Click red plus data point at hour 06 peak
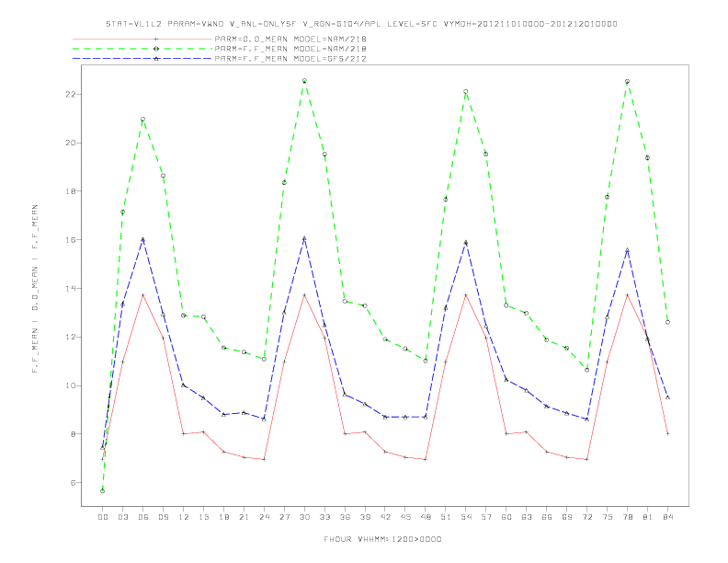 coord(143,295)
